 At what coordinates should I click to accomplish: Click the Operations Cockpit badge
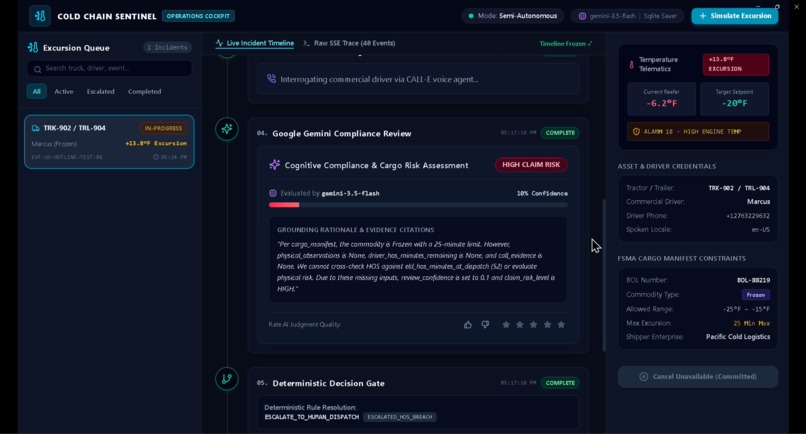click(x=198, y=16)
